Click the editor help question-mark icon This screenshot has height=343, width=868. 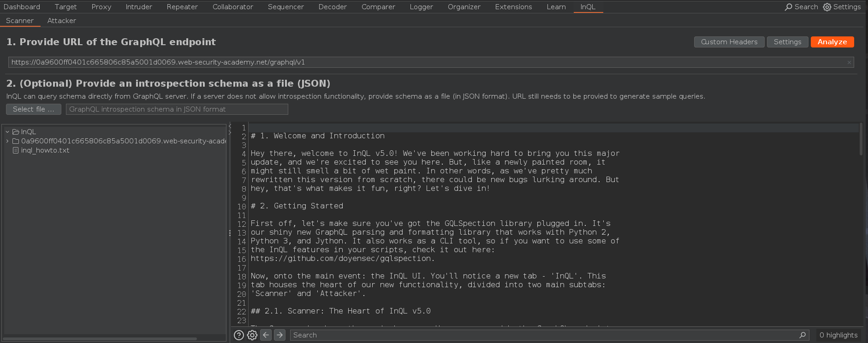(x=239, y=335)
